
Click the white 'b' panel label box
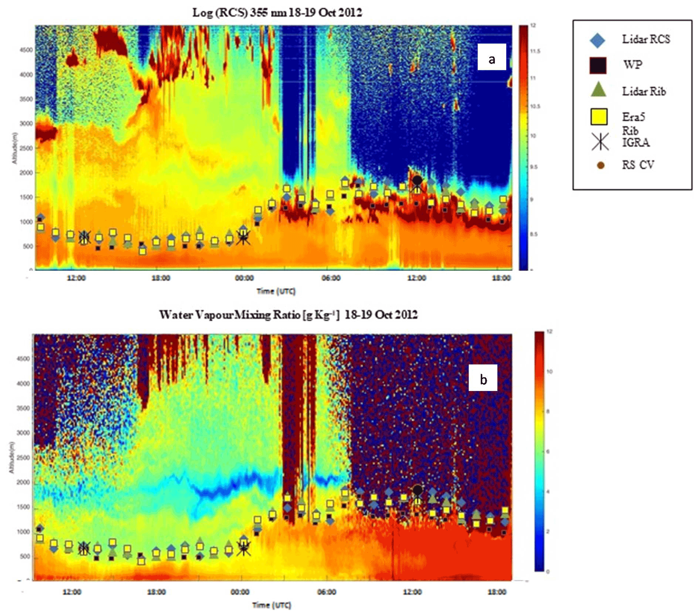[x=483, y=377]
